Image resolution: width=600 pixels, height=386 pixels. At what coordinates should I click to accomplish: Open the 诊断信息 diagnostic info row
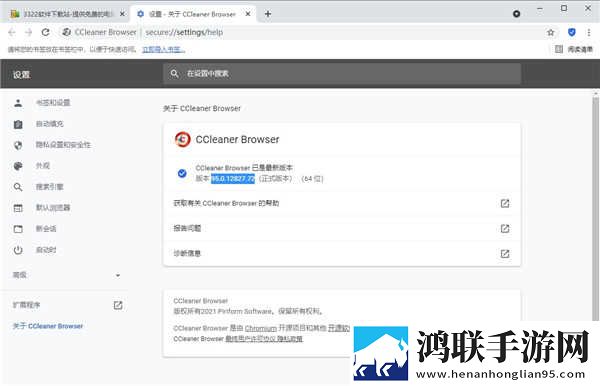coord(342,254)
